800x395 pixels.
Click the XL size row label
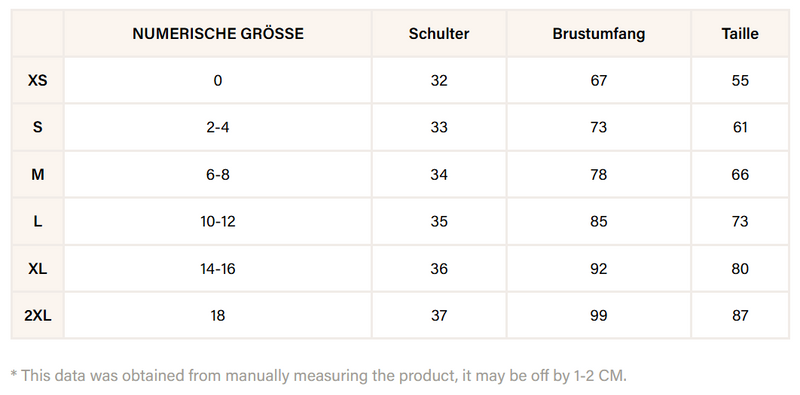[38, 268]
